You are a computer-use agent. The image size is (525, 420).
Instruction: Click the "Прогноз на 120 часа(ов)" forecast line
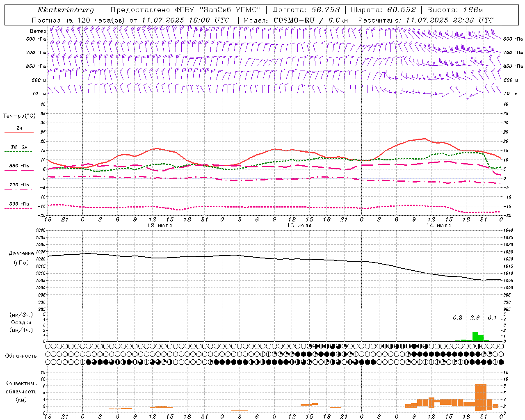click(x=131, y=20)
